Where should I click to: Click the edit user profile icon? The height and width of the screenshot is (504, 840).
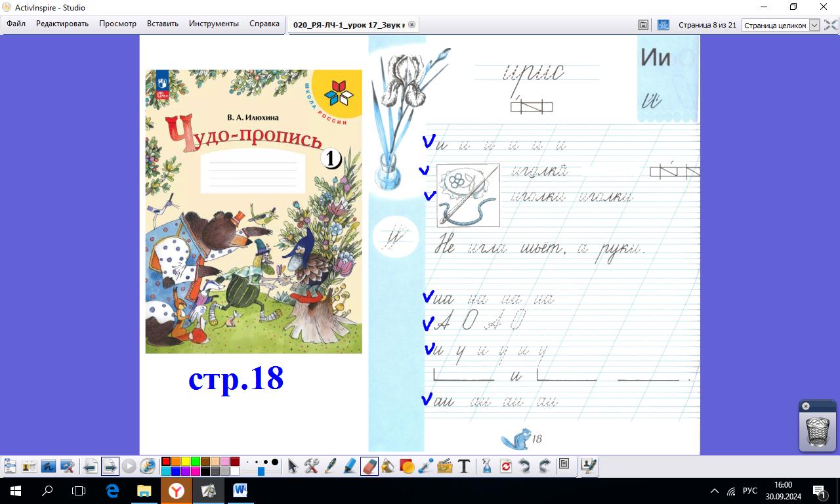[589, 467]
